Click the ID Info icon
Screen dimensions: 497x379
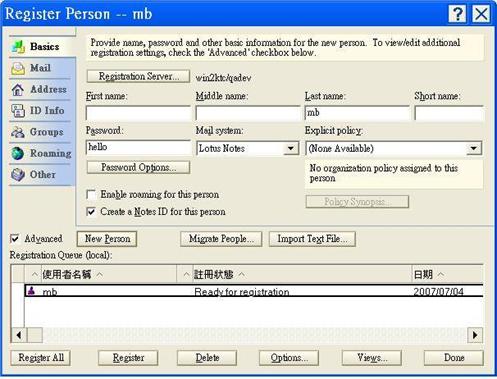pos(18,111)
